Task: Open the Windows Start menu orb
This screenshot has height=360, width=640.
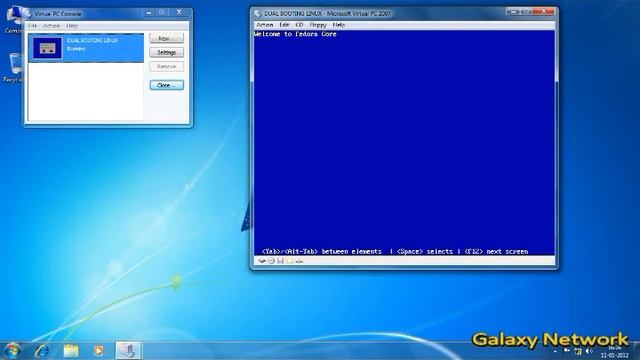Action: coord(12,351)
